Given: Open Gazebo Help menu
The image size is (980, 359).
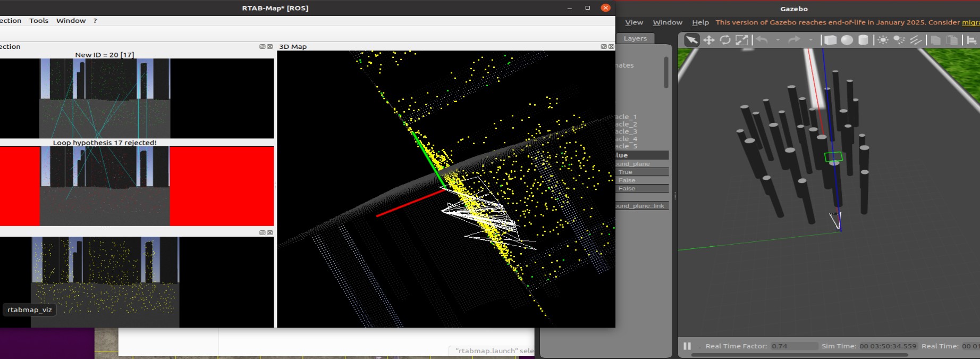Looking at the screenshot, I should [x=700, y=22].
